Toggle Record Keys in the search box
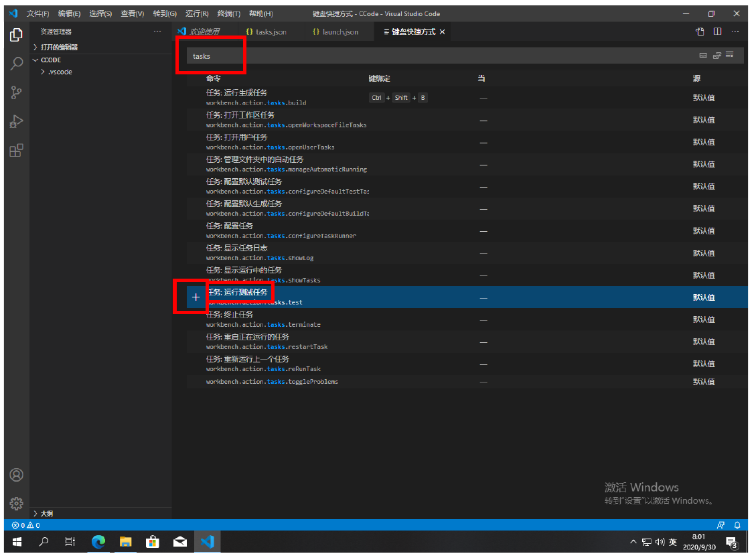The image size is (756, 560). pyautogui.click(x=703, y=56)
